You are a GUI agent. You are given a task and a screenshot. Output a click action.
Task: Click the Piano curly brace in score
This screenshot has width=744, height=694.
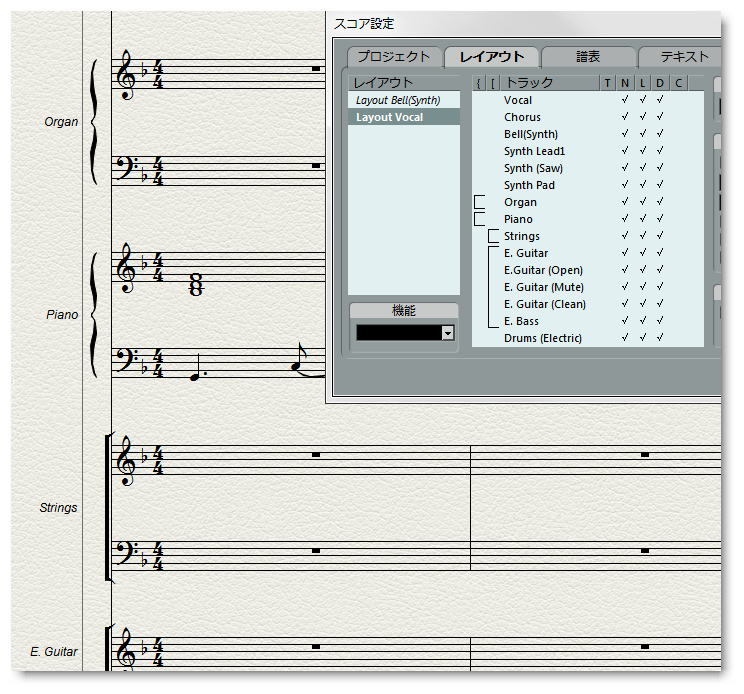pos(94,315)
